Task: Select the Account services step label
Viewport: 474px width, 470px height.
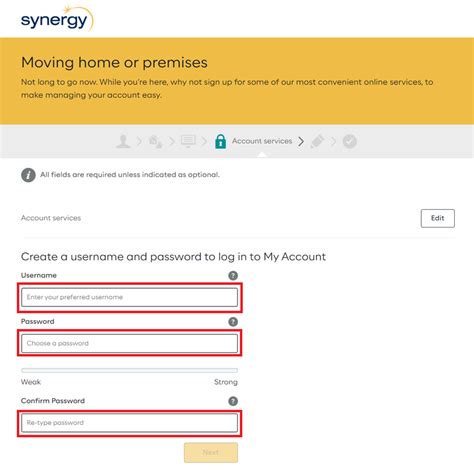Action: coord(262,141)
